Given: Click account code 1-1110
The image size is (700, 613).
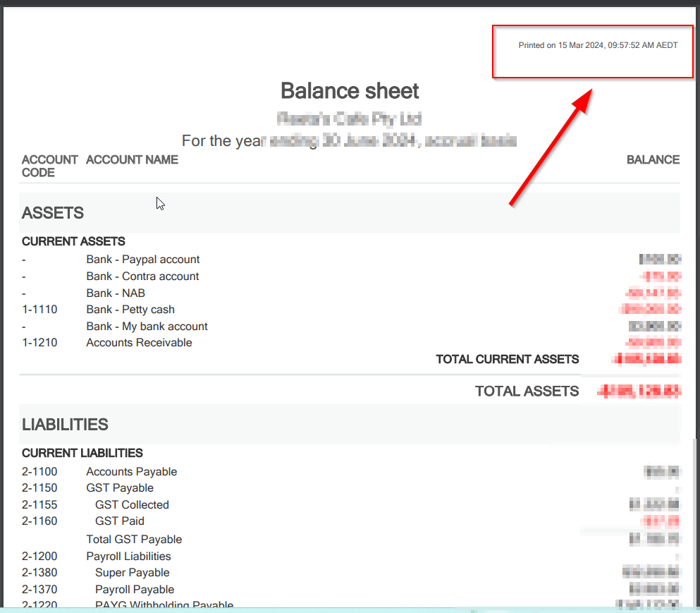Looking at the screenshot, I should tap(39, 309).
